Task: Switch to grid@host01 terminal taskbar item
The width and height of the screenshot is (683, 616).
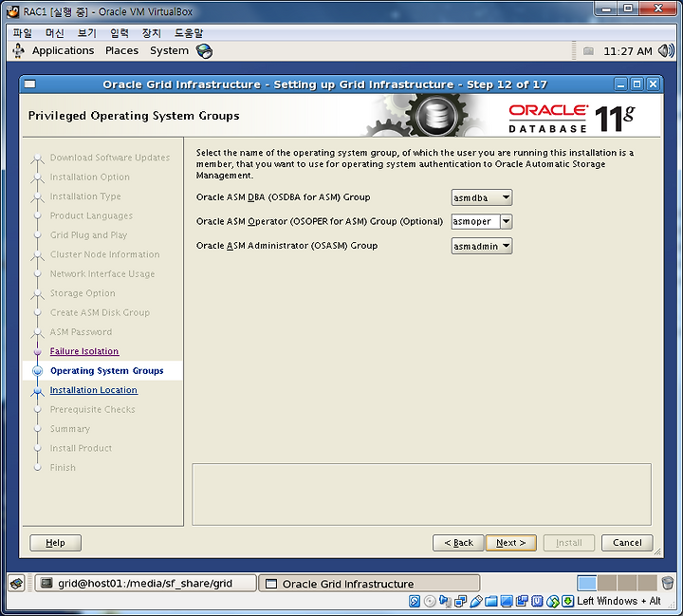Action: click(145, 584)
